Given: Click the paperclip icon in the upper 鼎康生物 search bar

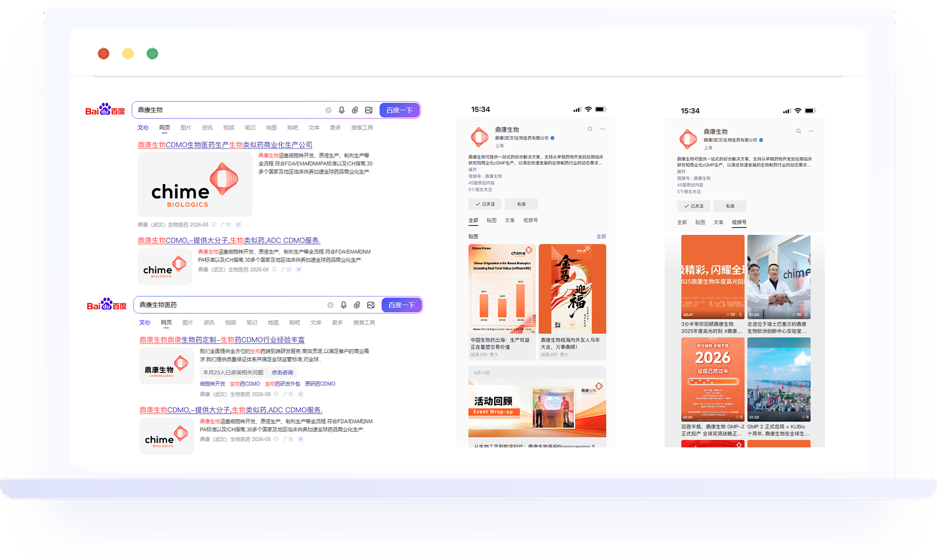Looking at the screenshot, I should (355, 110).
